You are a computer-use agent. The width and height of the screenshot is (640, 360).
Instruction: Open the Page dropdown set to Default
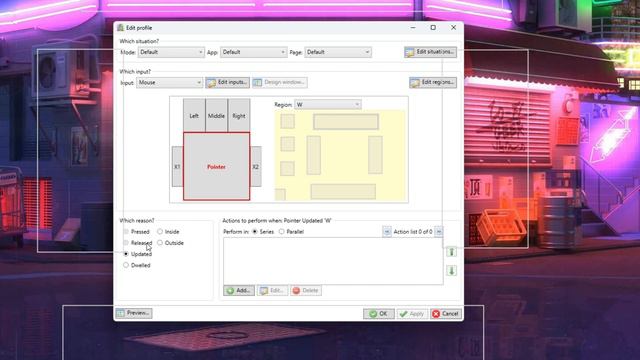tap(338, 52)
